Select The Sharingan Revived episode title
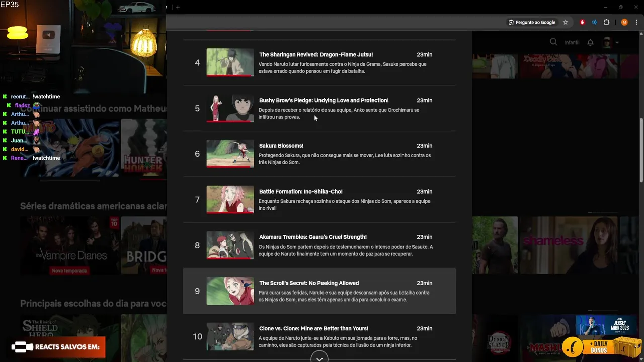The width and height of the screenshot is (644, 362). point(316,55)
